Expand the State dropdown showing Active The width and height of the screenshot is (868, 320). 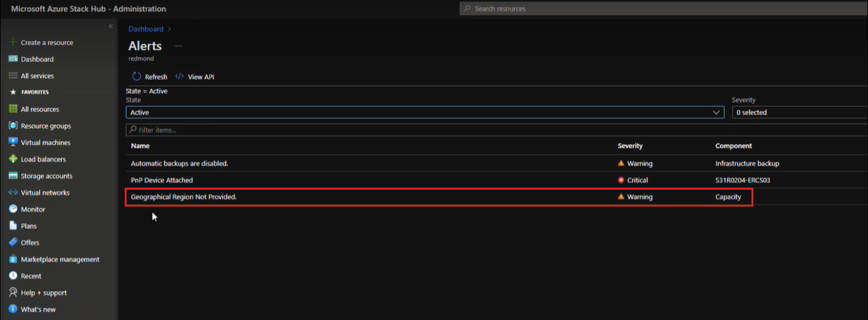pyautogui.click(x=425, y=112)
